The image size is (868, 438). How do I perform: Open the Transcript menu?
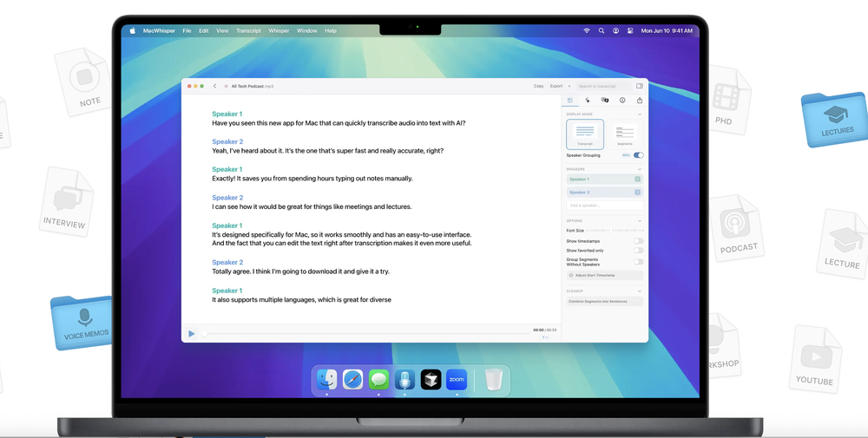[x=248, y=31]
